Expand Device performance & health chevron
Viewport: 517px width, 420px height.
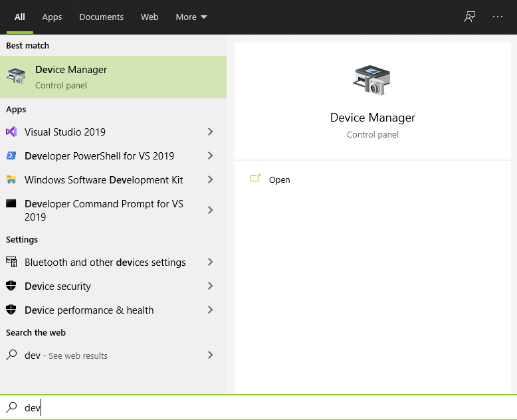pyautogui.click(x=211, y=310)
